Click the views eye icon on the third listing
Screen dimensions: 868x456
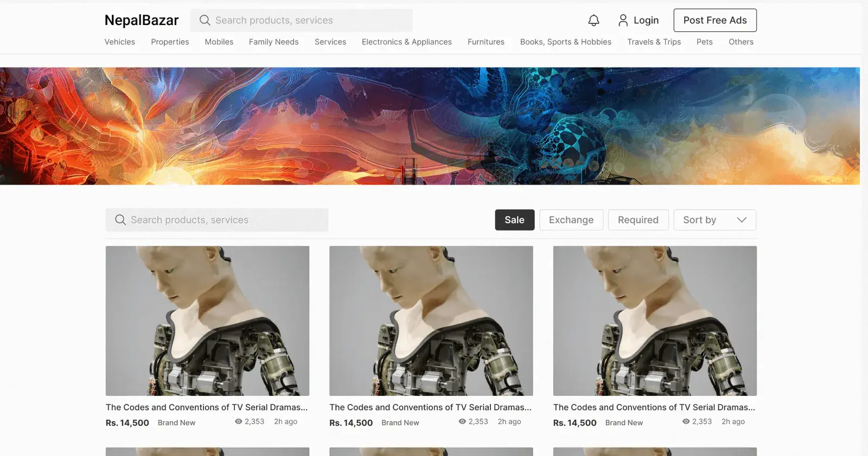pos(686,421)
